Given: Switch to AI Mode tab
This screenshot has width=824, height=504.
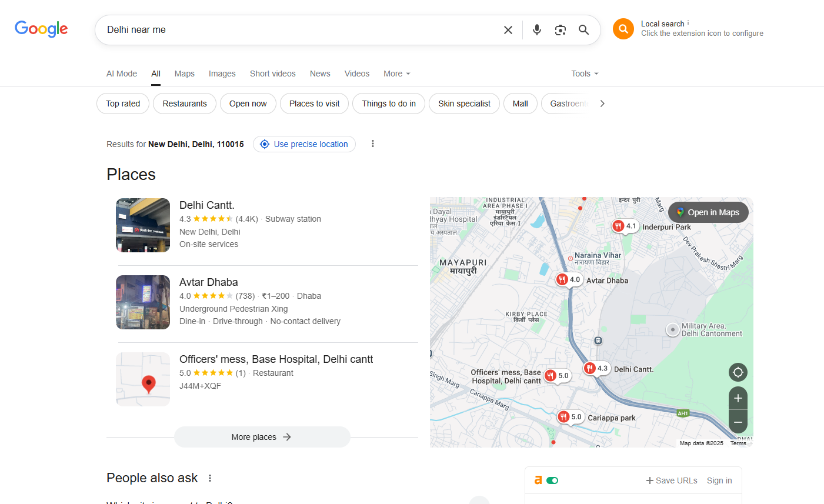Looking at the screenshot, I should coord(122,74).
